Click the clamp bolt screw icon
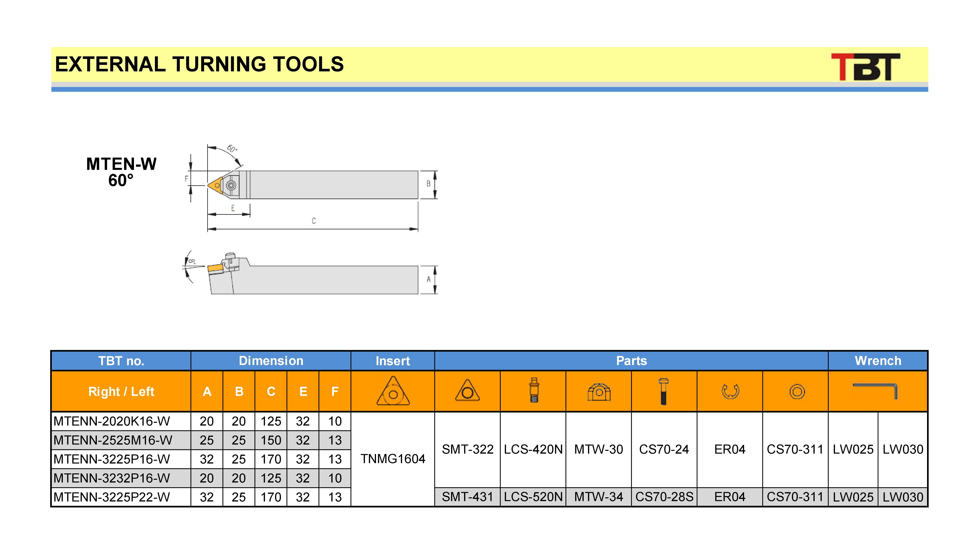 click(663, 391)
